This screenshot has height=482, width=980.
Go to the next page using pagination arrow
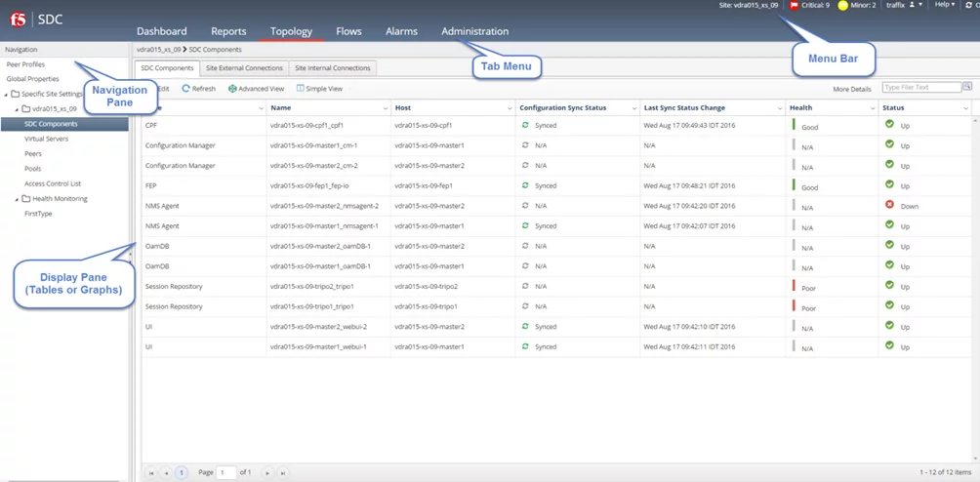tap(267, 473)
